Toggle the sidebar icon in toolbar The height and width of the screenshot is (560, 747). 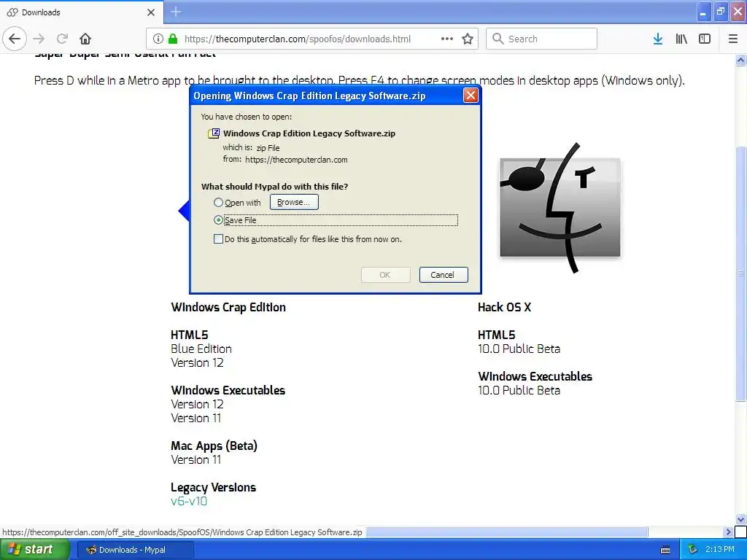click(705, 39)
